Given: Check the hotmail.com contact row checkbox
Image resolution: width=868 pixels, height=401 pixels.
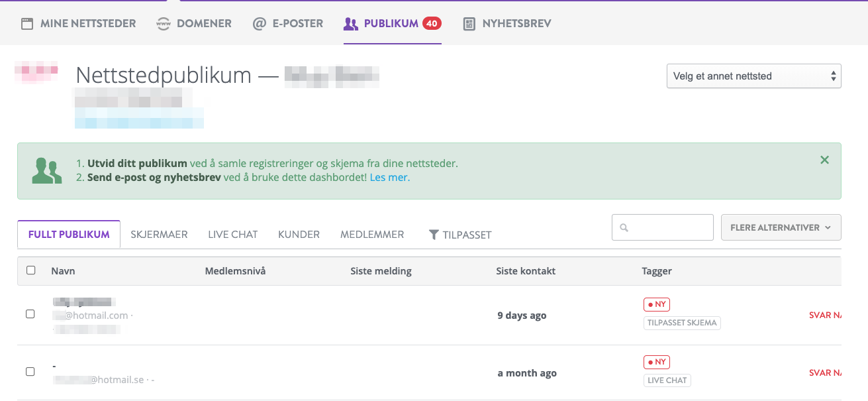Looking at the screenshot, I should point(30,314).
